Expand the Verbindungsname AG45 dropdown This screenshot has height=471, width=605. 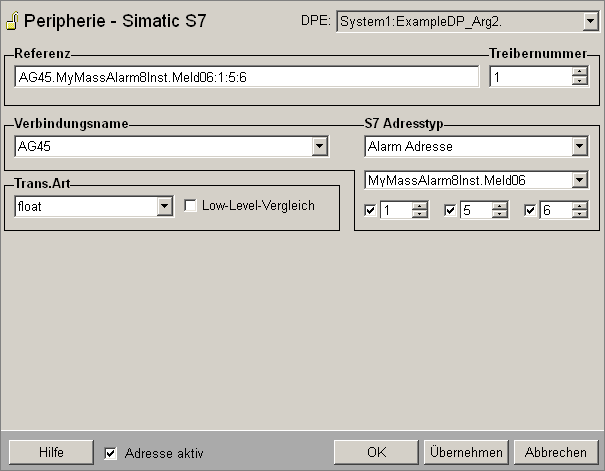(x=320, y=147)
